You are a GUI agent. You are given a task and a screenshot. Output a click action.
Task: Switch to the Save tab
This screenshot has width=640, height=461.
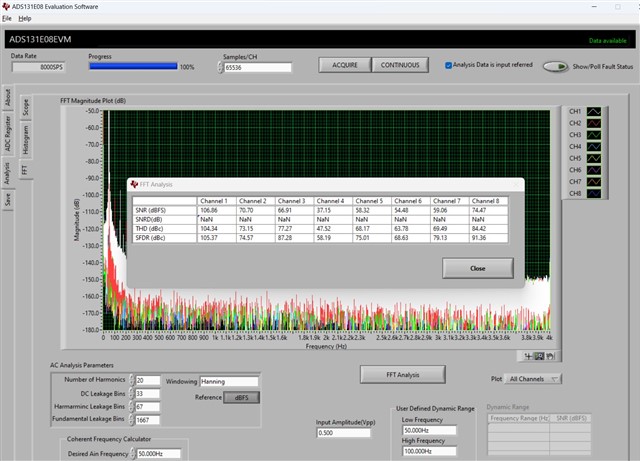point(8,200)
